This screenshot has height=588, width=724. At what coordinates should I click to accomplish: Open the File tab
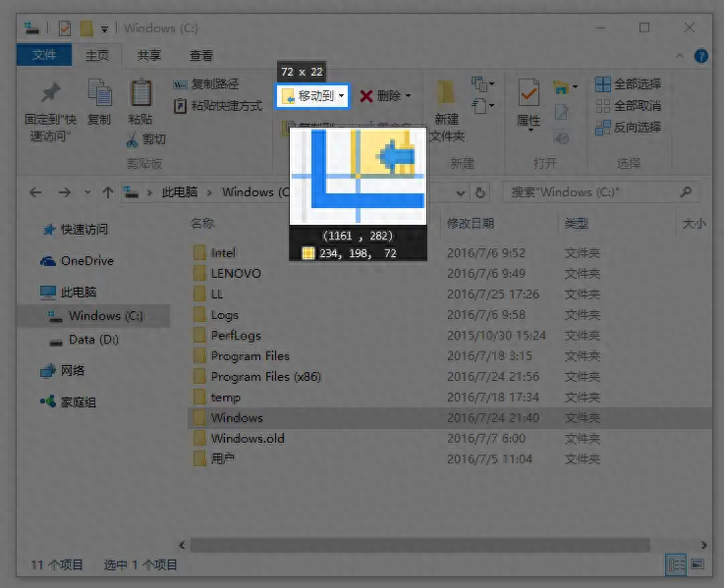[x=44, y=55]
